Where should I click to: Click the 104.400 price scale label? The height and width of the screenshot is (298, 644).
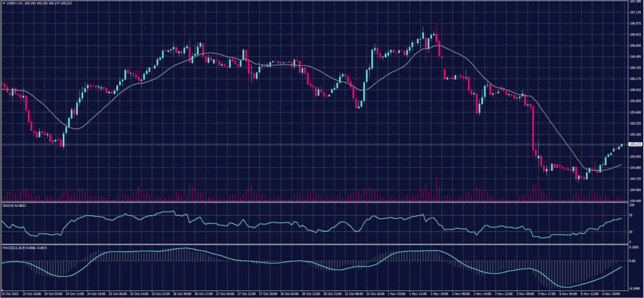(635, 201)
